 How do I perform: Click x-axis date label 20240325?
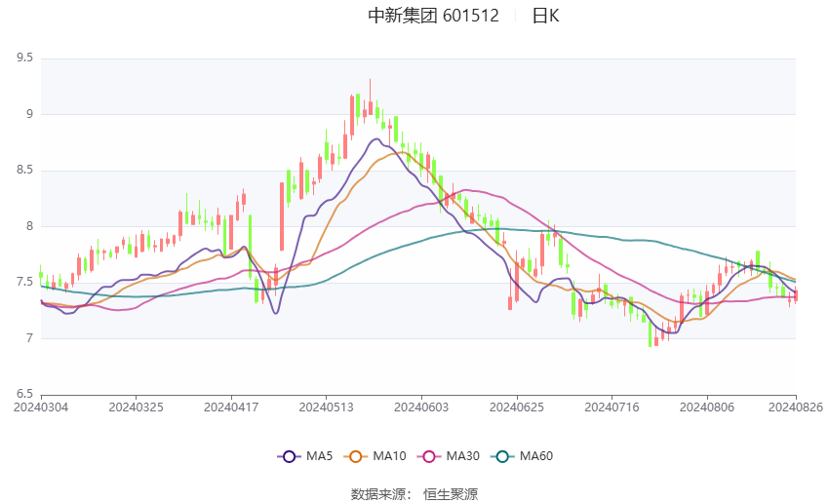tap(136, 407)
